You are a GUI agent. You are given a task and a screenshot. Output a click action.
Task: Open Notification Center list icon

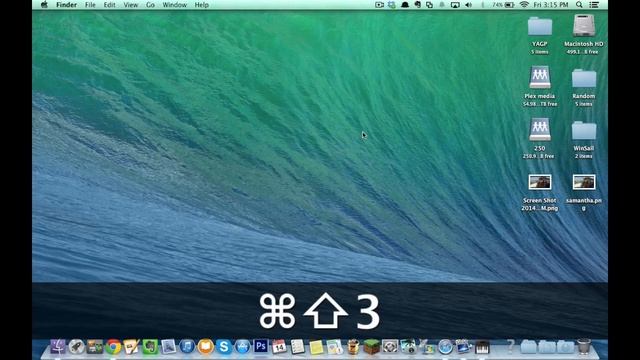click(594, 5)
